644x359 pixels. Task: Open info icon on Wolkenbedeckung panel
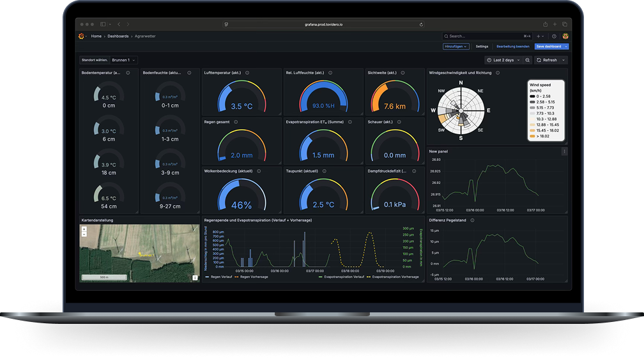(259, 171)
